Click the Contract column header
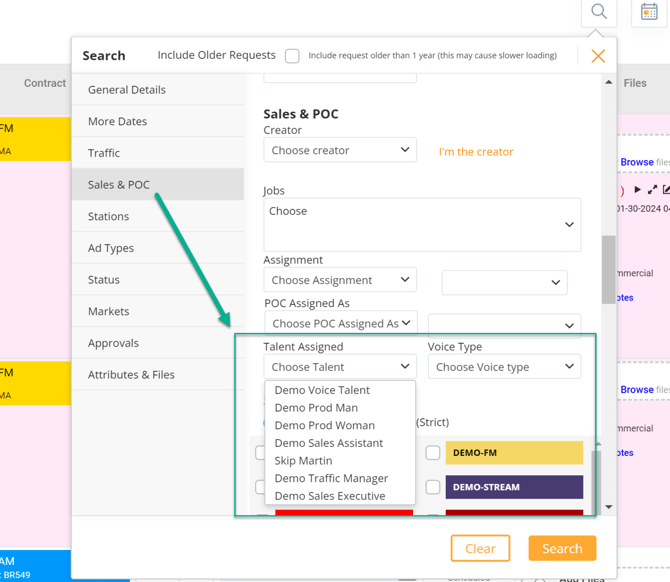This screenshot has width=670, height=582. point(45,83)
